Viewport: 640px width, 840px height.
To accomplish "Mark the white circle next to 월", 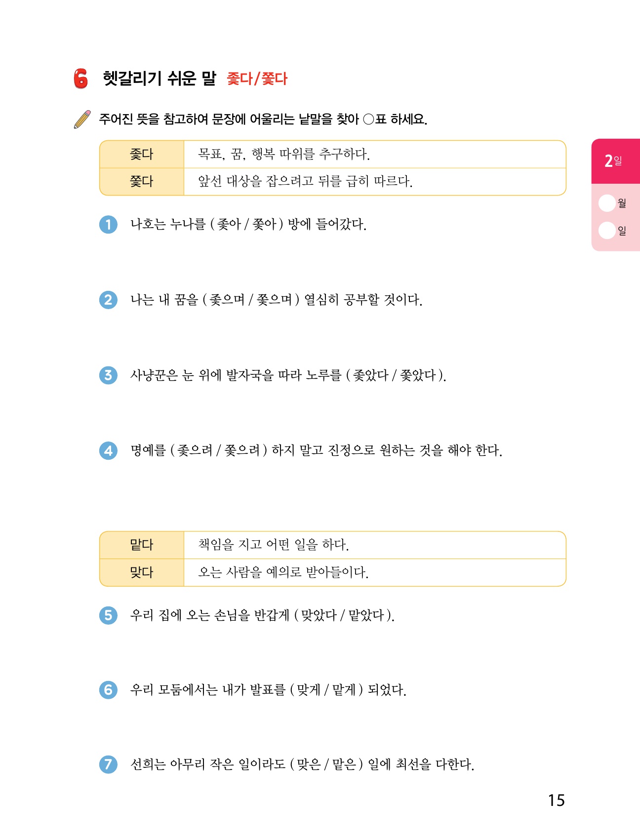I will tap(606, 203).
